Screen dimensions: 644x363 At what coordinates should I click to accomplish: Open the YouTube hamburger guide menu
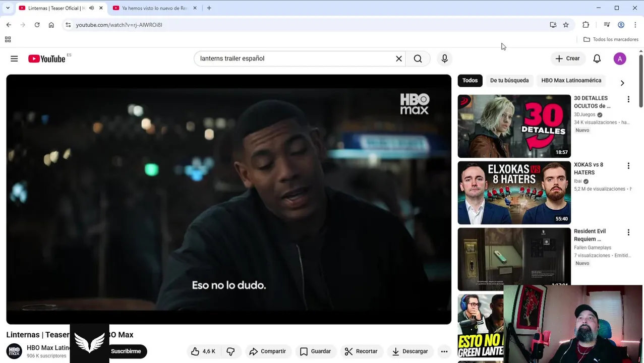(x=14, y=59)
